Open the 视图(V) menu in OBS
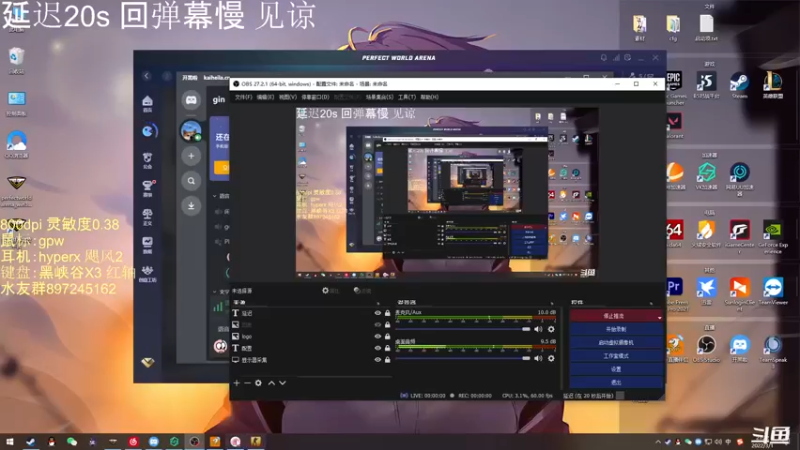Screen dimensions: 800x450 287,97
